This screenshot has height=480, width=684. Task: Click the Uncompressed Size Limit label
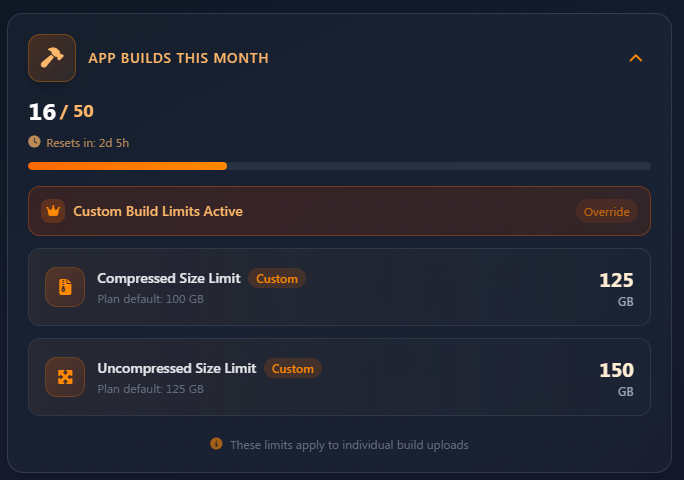(x=177, y=368)
